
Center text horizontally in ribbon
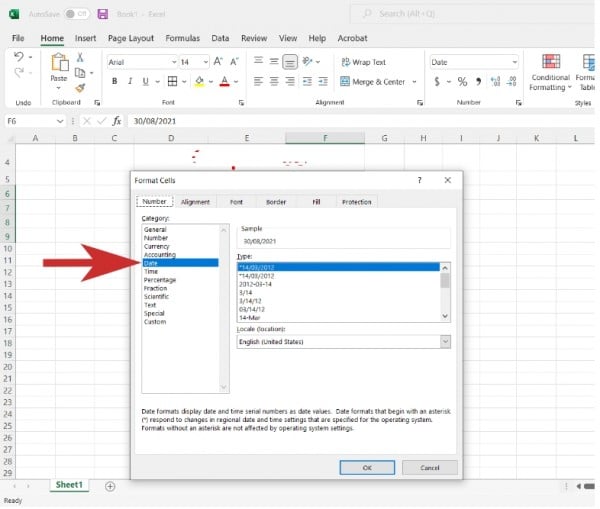[274, 81]
